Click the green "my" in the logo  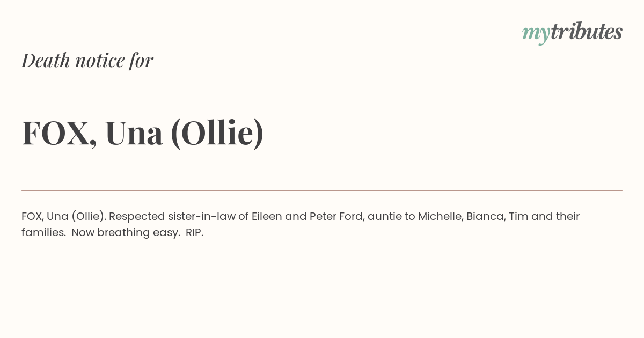pyautogui.click(x=536, y=35)
